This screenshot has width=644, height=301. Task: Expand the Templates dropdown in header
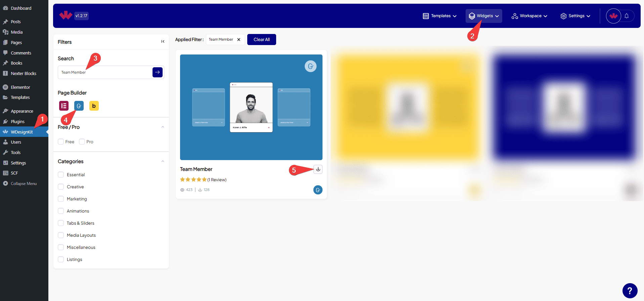(439, 16)
